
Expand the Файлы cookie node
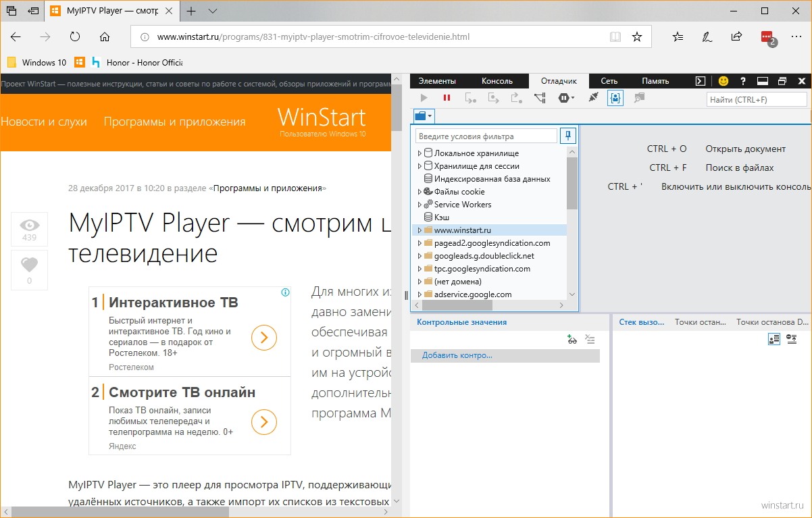pyautogui.click(x=420, y=192)
